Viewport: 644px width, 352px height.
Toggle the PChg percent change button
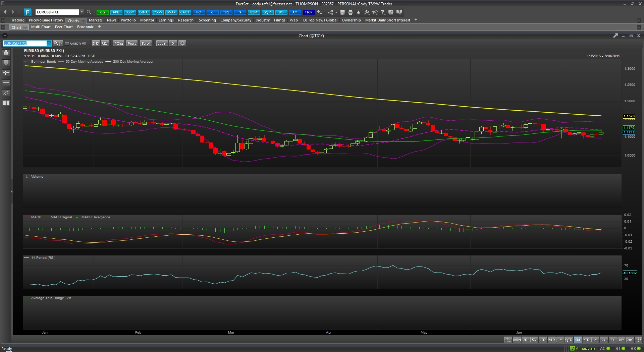click(x=118, y=43)
